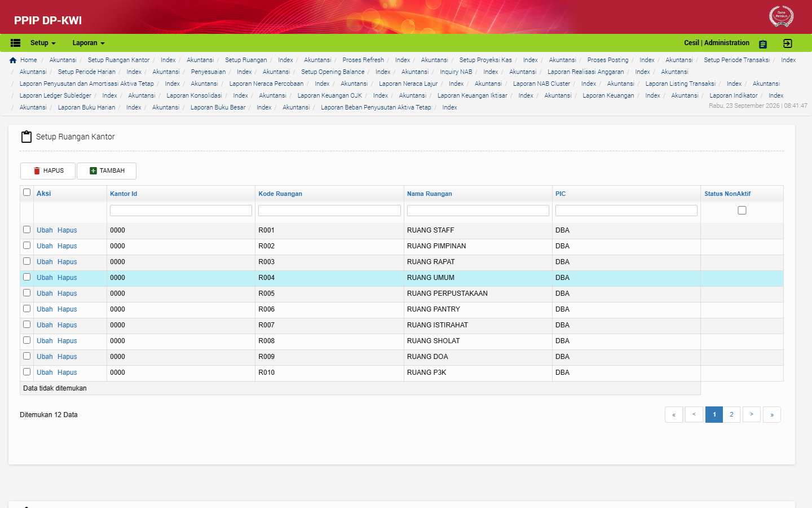Viewport: 812px width, 508px height.
Task: Expand the Laporan dropdown menu
Action: pyautogui.click(x=89, y=43)
